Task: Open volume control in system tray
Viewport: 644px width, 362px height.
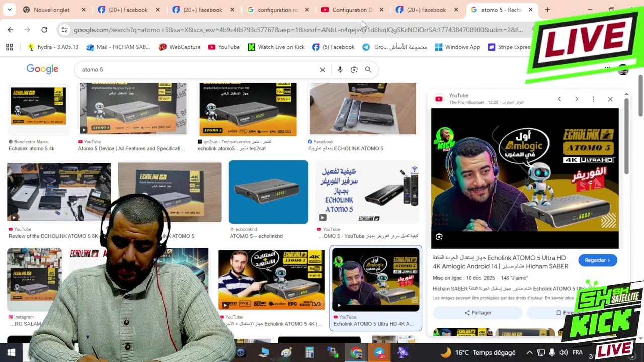Action: pyautogui.click(x=563, y=353)
